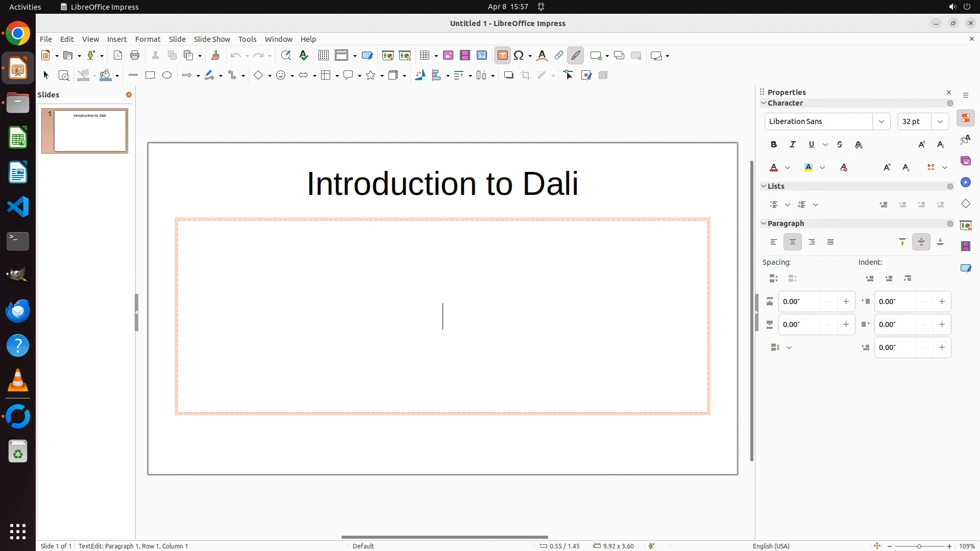Open the Format menu

[148, 39]
